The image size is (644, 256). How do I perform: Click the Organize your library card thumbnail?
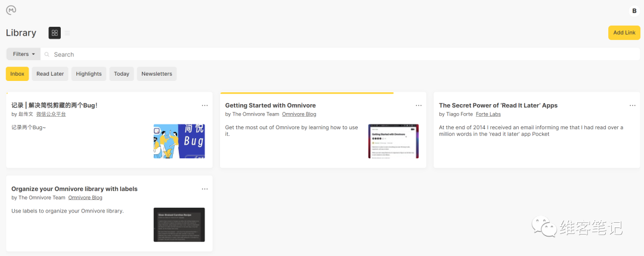pyautogui.click(x=179, y=224)
